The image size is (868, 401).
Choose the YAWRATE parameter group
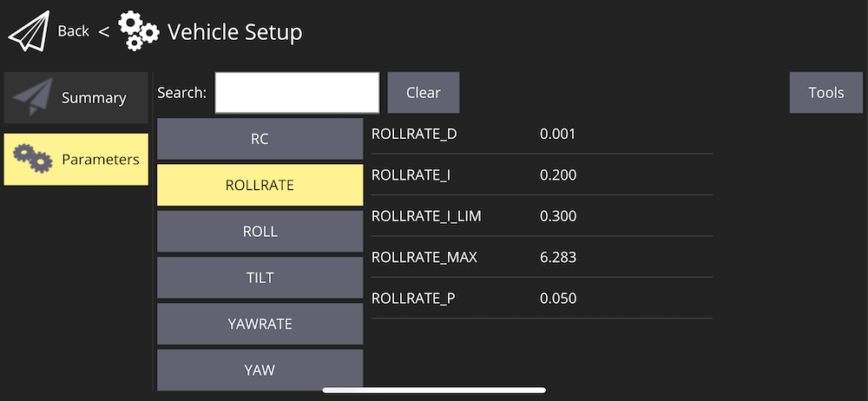pos(260,324)
